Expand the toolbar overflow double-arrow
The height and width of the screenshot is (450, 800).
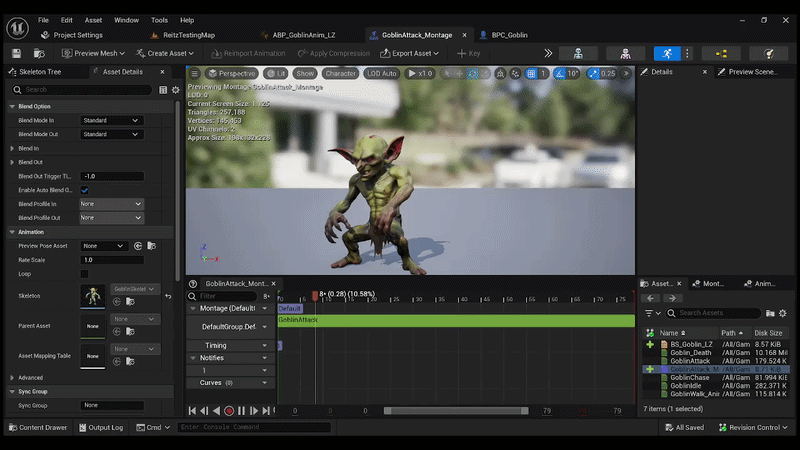548,53
